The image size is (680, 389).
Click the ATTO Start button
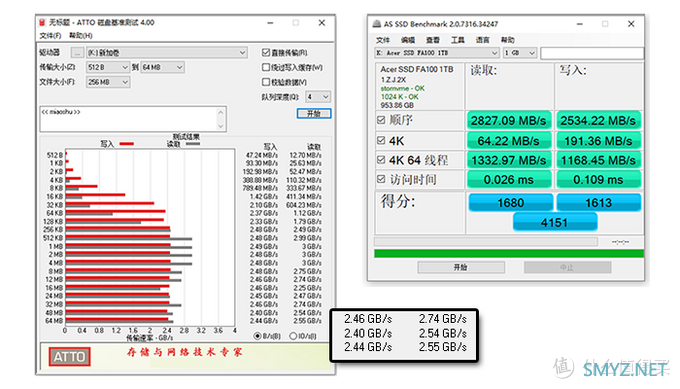pos(314,114)
